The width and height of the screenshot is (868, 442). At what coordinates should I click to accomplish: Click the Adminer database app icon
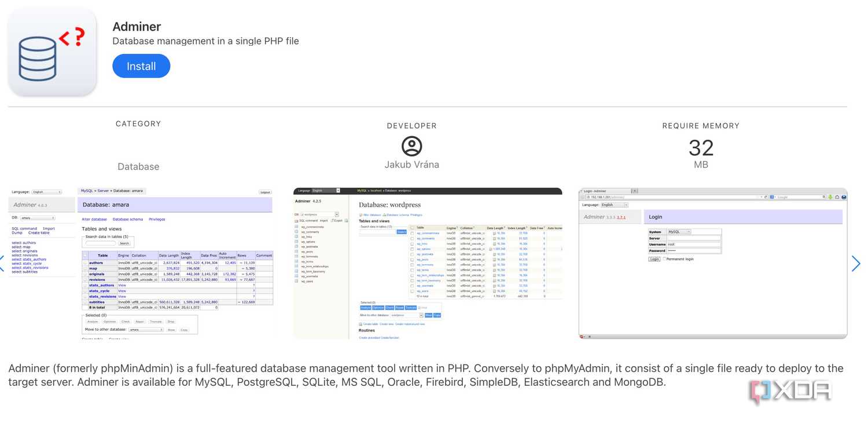tap(52, 52)
